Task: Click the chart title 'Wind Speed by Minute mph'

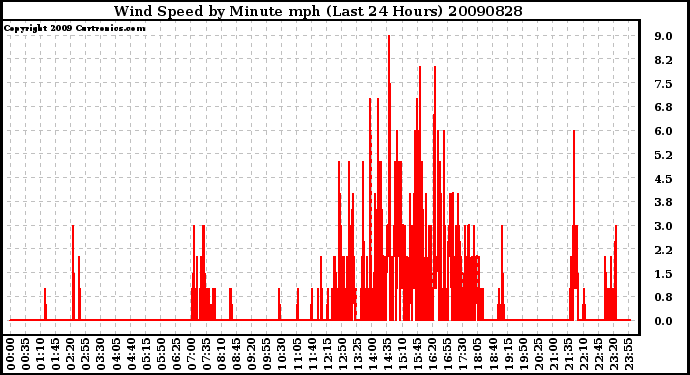Action: (x=217, y=11)
